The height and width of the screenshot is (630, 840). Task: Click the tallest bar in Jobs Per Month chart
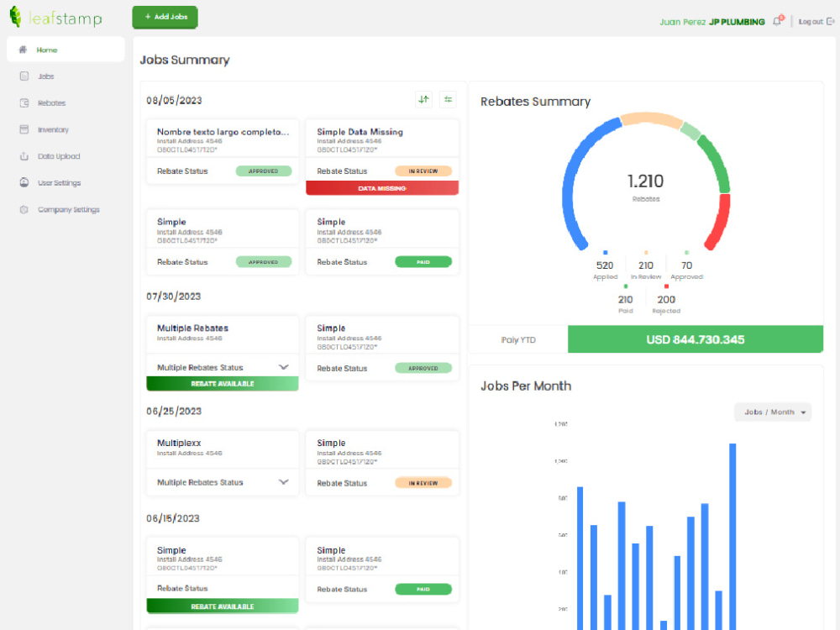tap(732, 536)
